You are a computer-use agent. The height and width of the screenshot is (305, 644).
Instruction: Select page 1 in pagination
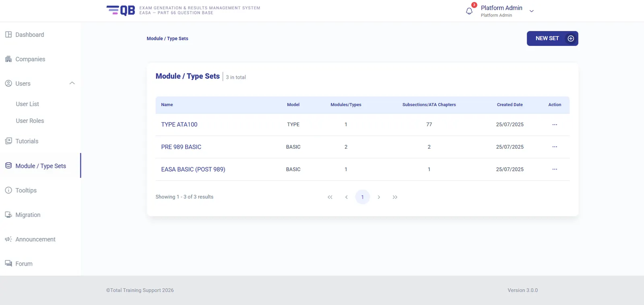362,197
